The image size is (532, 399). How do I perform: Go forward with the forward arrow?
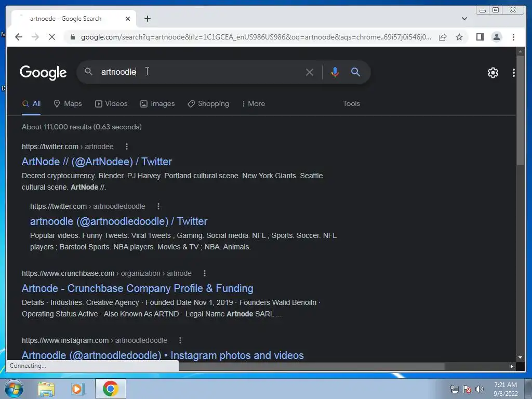(35, 37)
